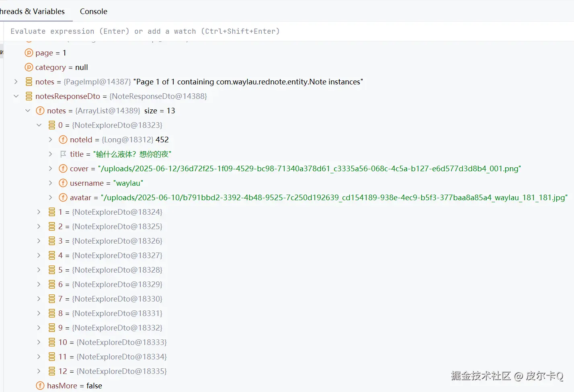Click the object icon of notesResponseDto row

click(x=29, y=96)
